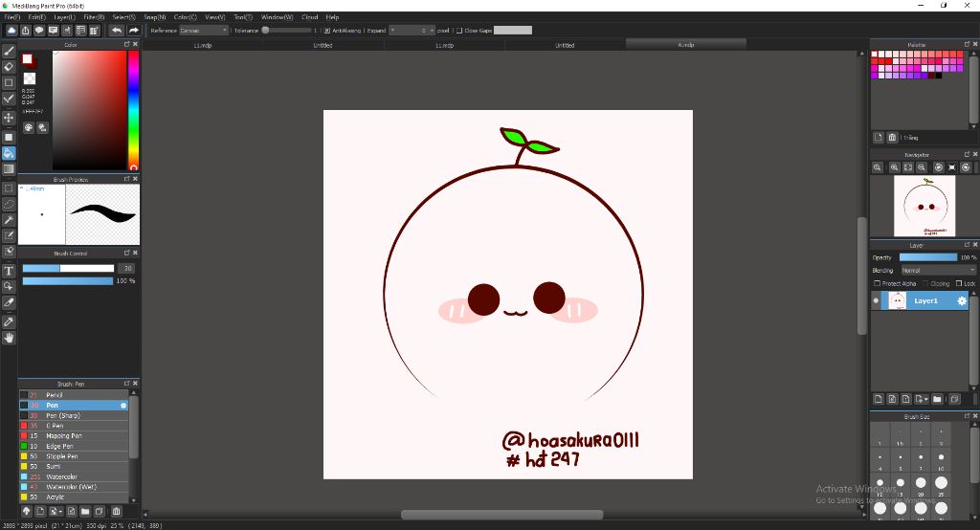The image size is (980, 530).
Task: Select the Hand tool
Action: coord(9,338)
